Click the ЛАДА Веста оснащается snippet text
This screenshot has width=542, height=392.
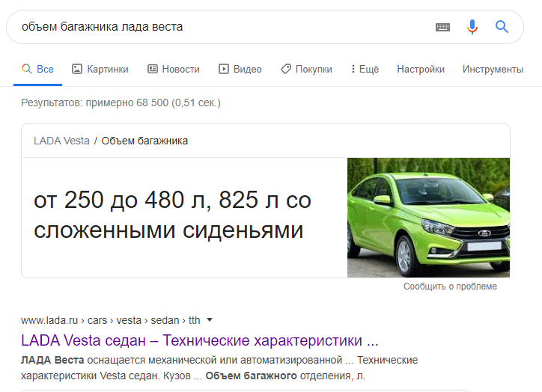[x=219, y=367]
